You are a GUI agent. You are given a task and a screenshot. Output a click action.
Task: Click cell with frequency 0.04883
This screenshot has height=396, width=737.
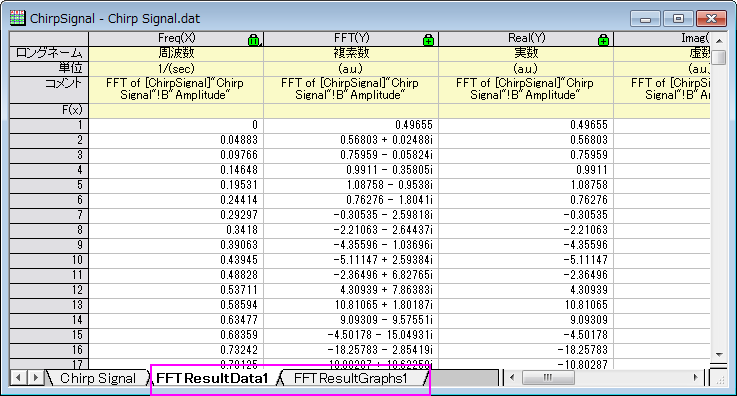coord(176,140)
